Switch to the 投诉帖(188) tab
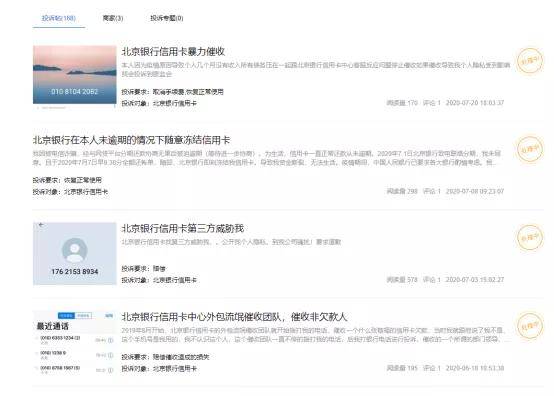Image resolution: width=554 pixels, height=396 pixels. [59, 18]
